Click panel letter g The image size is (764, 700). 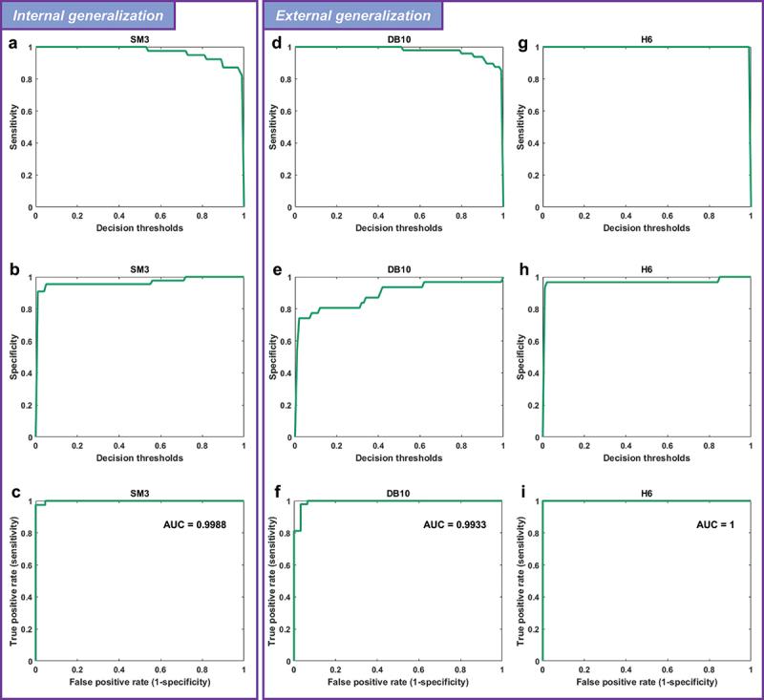522,42
